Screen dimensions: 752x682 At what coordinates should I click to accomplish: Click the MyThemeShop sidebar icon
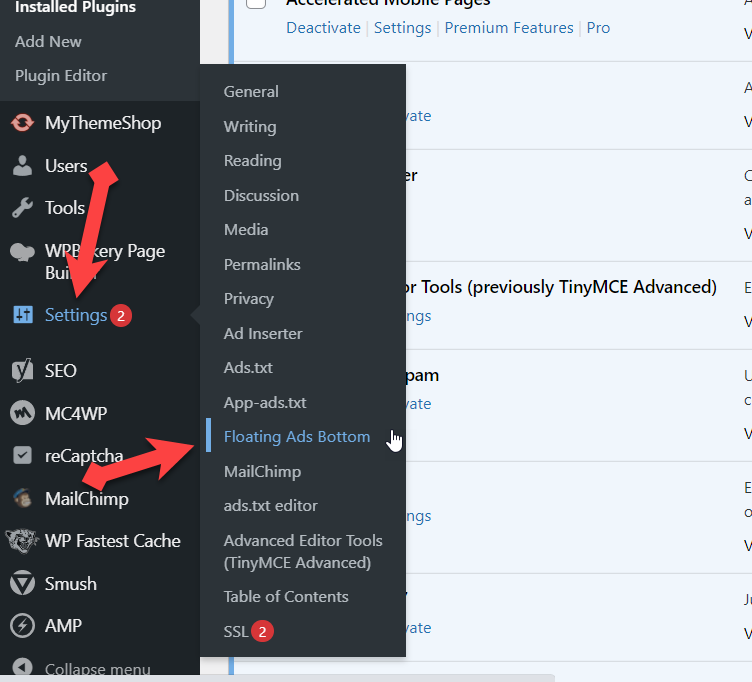click(x=22, y=123)
